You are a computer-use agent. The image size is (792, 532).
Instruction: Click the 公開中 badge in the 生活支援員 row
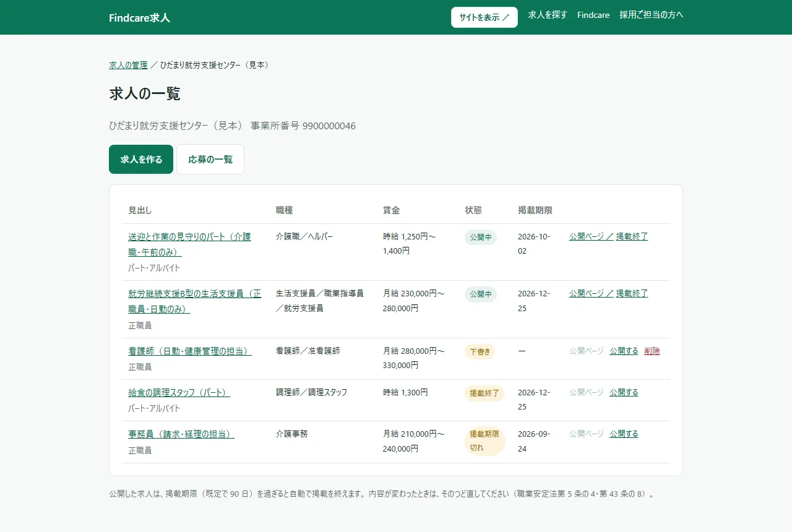point(481,294)
